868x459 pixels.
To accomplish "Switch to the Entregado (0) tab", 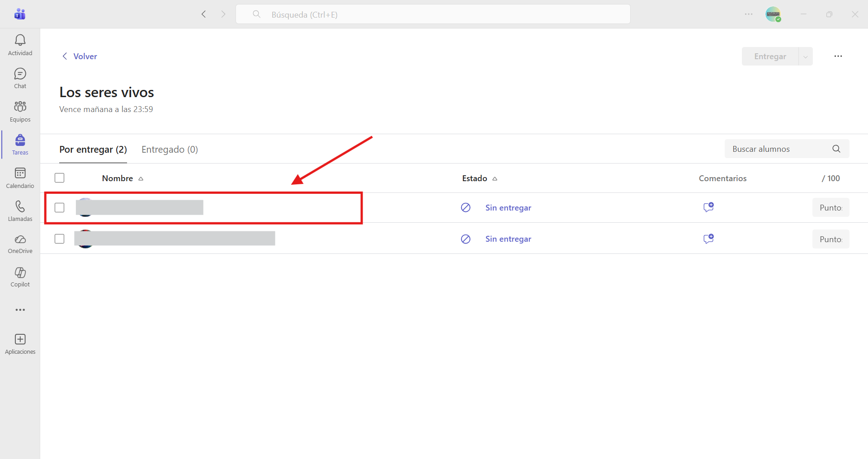I will (170, 150).
